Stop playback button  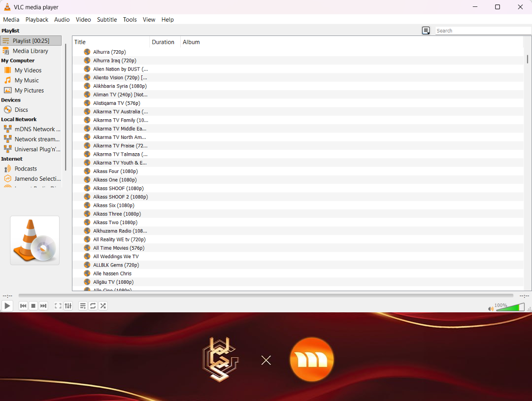tap(33, 305)
